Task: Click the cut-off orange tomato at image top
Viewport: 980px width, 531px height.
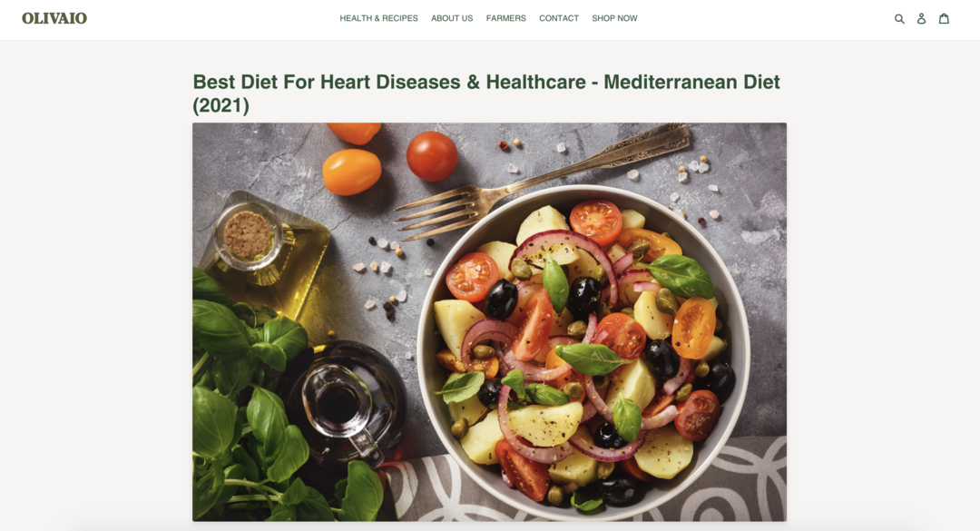Action: pos(354,133)
